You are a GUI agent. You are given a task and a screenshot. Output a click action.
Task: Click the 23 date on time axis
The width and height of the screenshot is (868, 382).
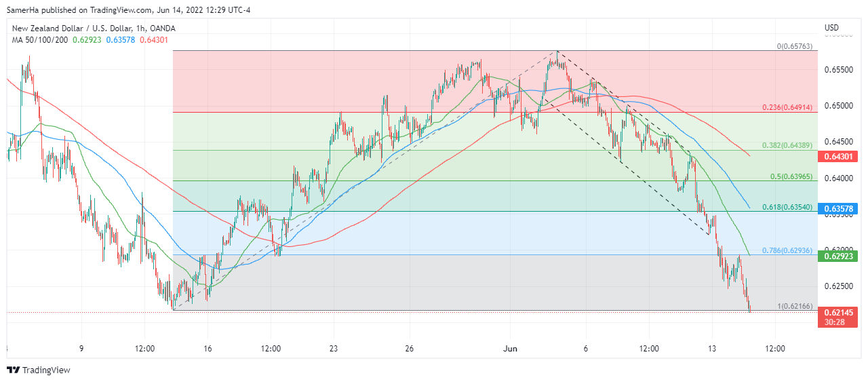(x=334, y=349)
